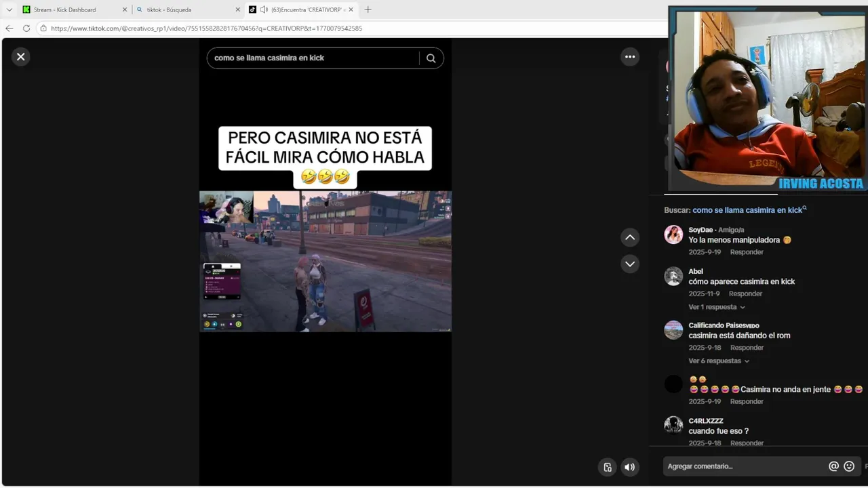Viewport: 868px width, 488px height.
Task: Click the Calificando Paises username link
Action: point(724,325)
